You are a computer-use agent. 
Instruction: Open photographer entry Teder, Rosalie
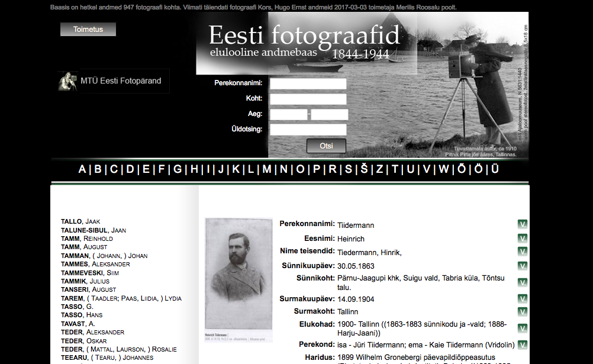[x=119, y=349]
